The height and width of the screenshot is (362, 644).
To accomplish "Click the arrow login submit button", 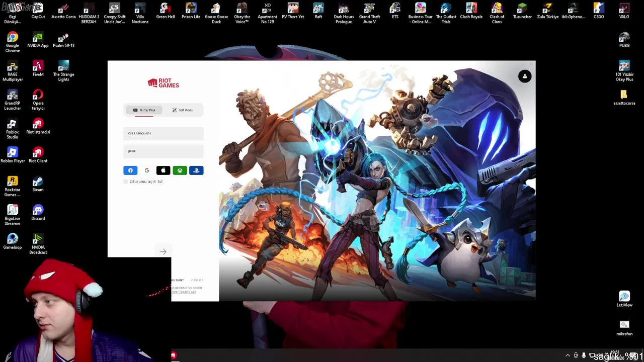I will coord(163,251).
